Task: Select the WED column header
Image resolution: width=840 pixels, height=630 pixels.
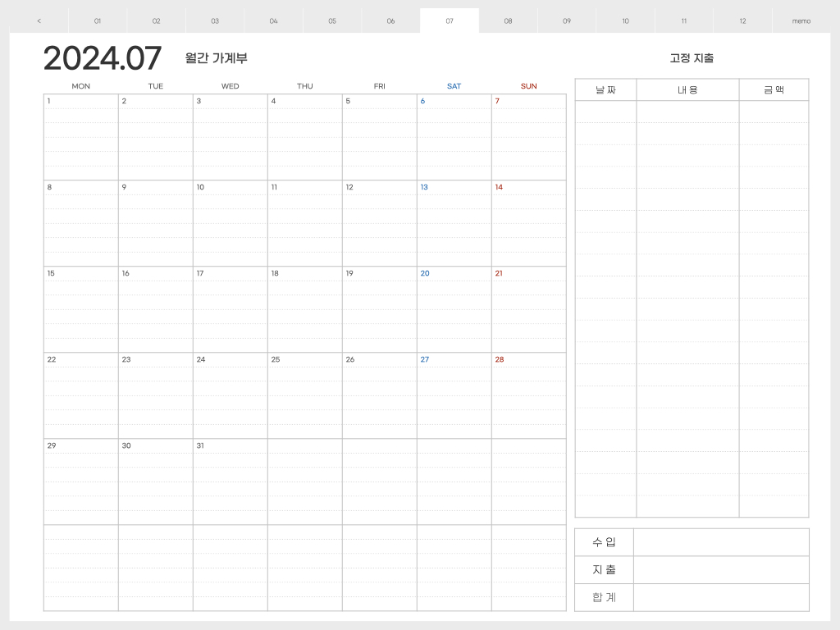Action: pos(231,86)
